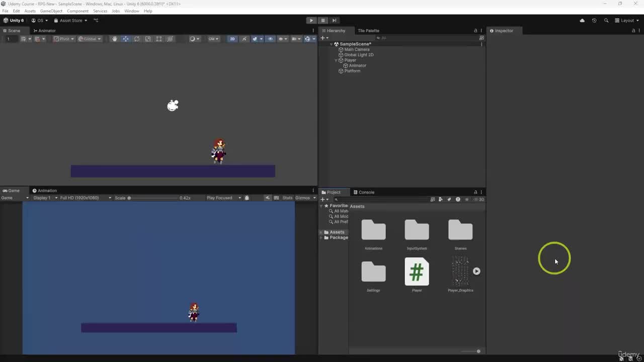Click the white light gizmo in Scene view
Image resolution: width=644 pixels, height=362 pixels.
coord(173,105)
